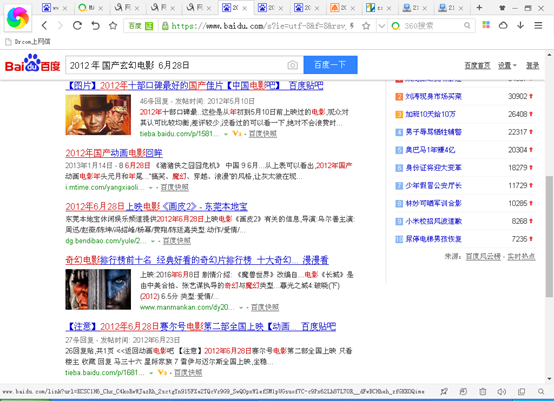Click the scrollbar down arrow
The height and width of the screenshot is (401, 554).
(549, 379)
